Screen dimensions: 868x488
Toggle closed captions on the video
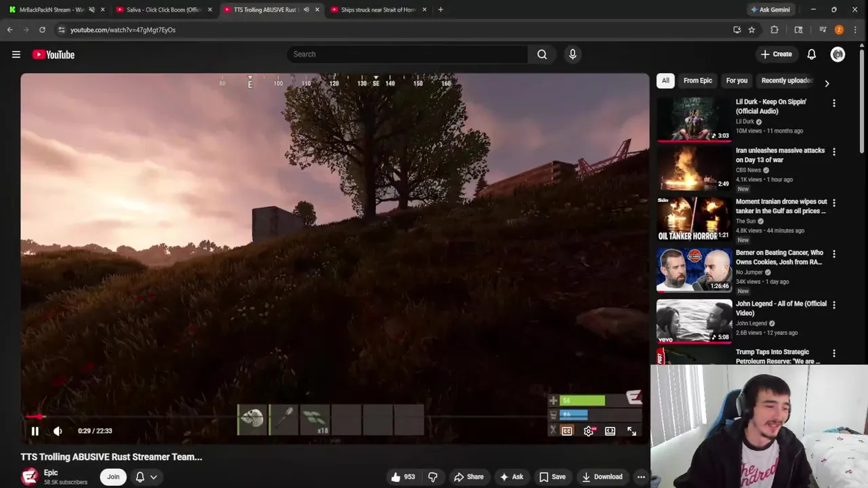coord(567,431)
